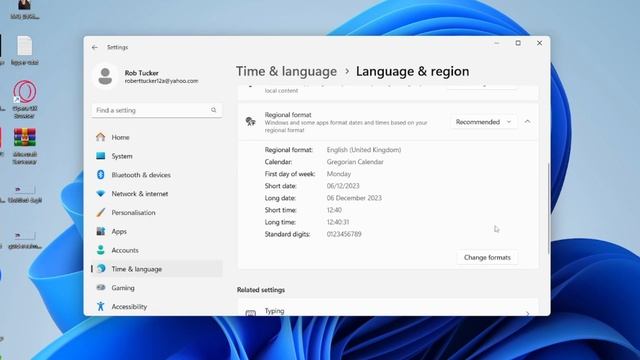Click the Apps icon in sidebar
640x360 pixels.
pyautogui.click(x=100, y=231)
